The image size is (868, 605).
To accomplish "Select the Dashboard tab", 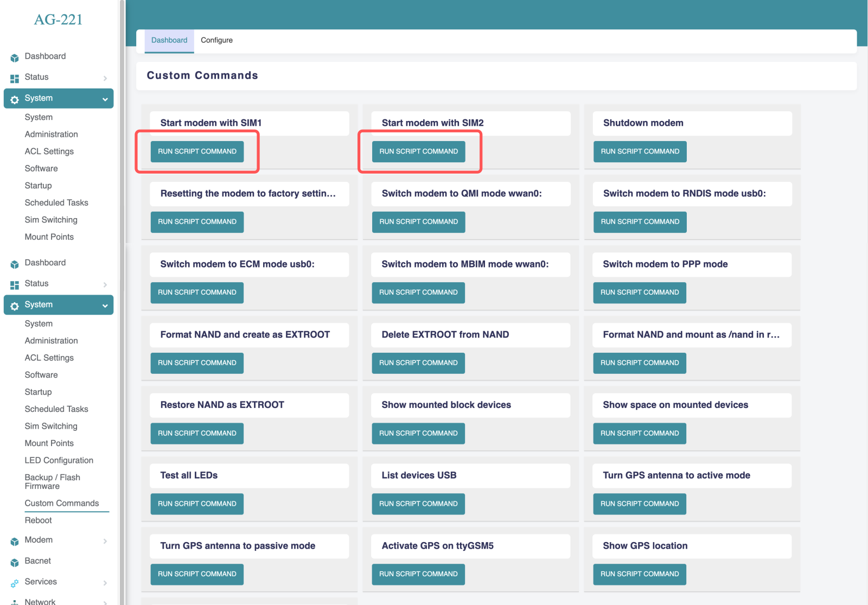I will (x=169, y=40).
